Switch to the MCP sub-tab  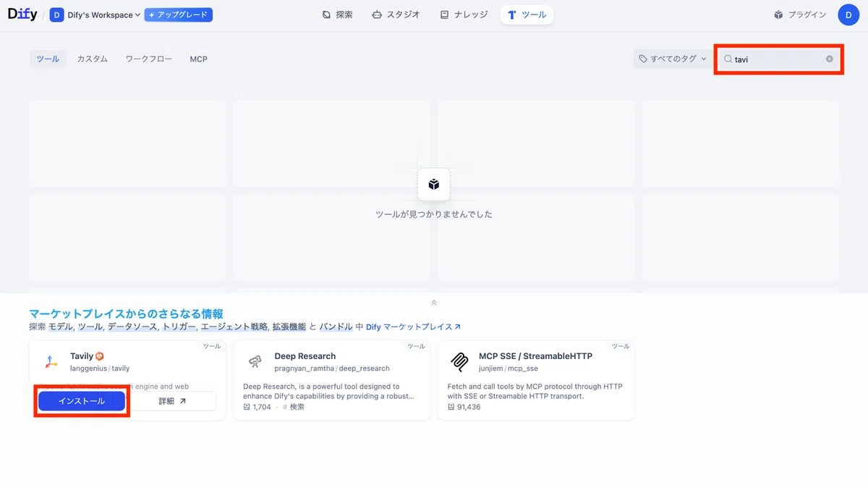coord(198,59)
